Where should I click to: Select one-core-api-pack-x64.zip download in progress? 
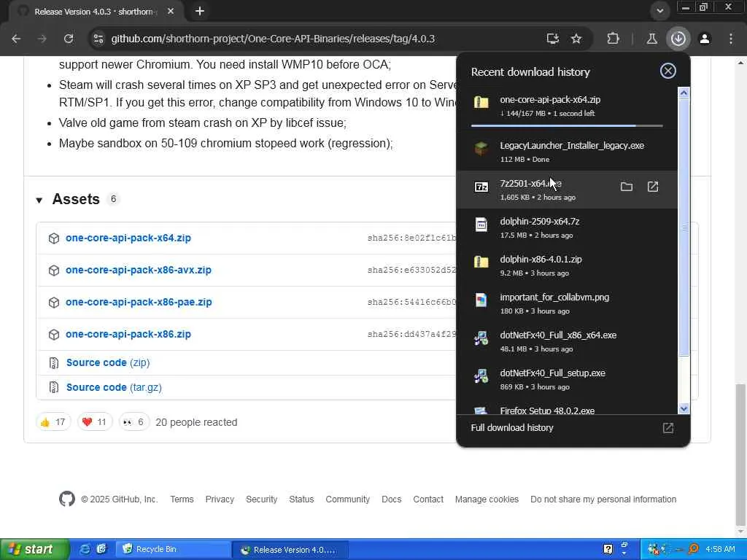(567, 106)
